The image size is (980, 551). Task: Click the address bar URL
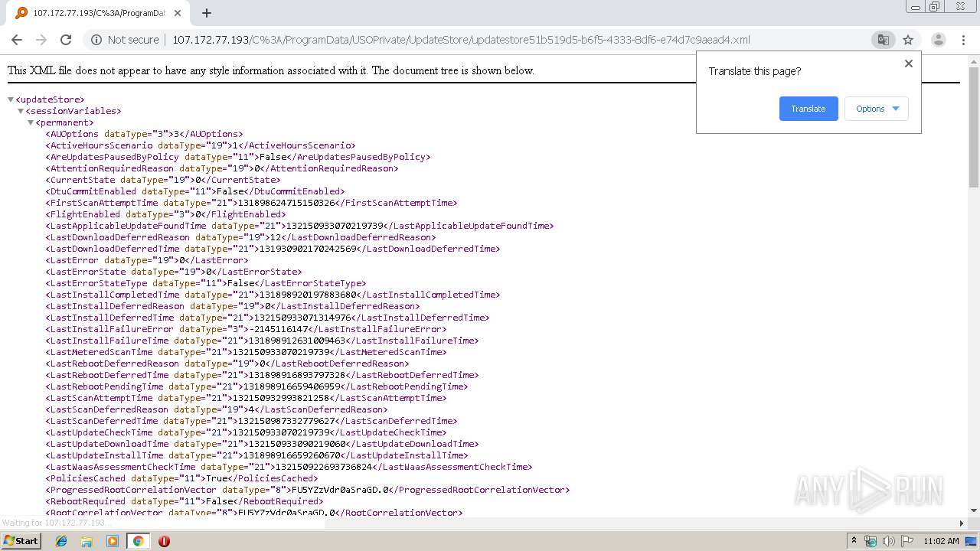[x=461, y=40]
